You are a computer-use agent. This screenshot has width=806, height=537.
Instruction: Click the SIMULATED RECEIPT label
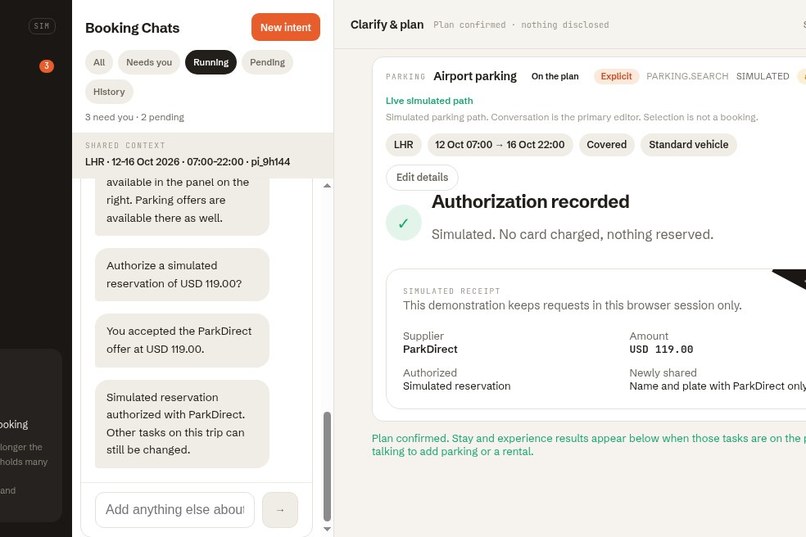(451, 291)
